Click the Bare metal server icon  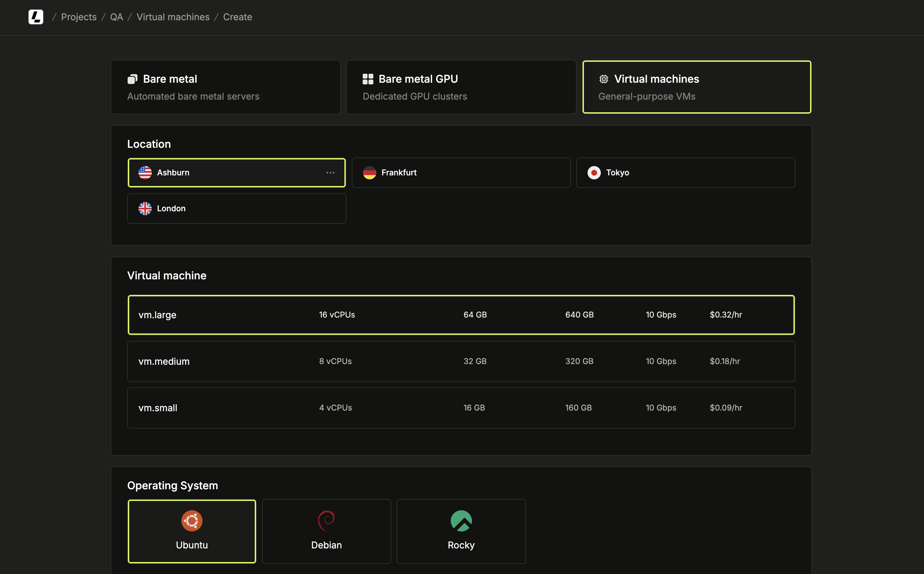[133, 79]
